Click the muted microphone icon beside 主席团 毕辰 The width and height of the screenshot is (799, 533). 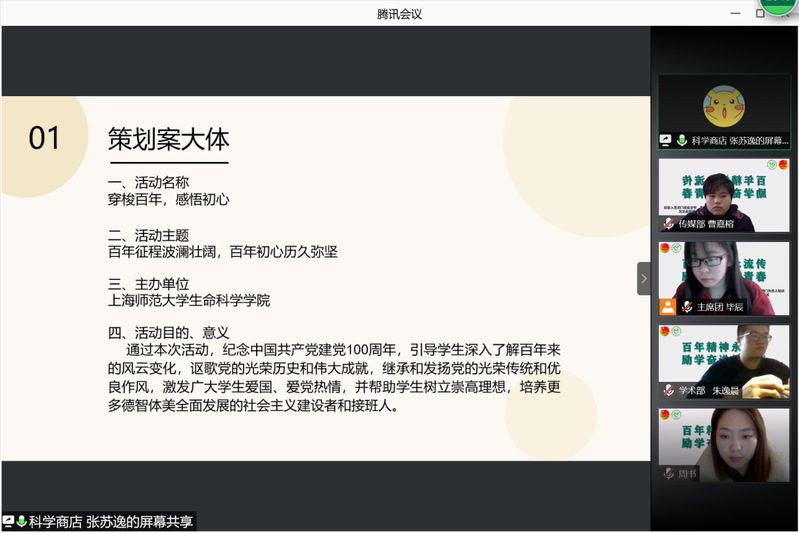point(687,307)
